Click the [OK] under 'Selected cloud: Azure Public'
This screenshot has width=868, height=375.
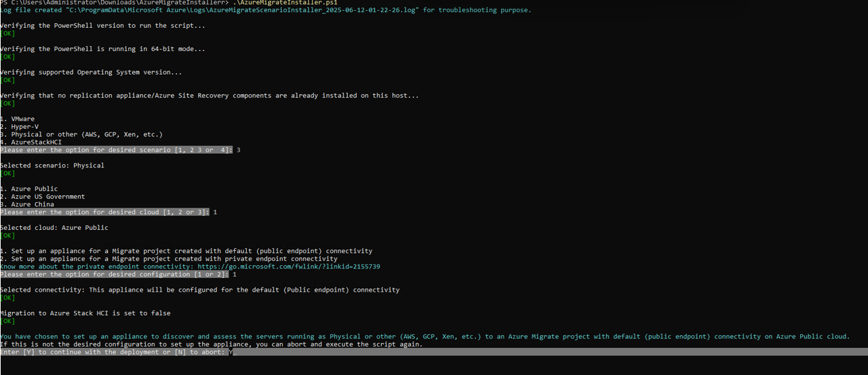tap(7, 235)
